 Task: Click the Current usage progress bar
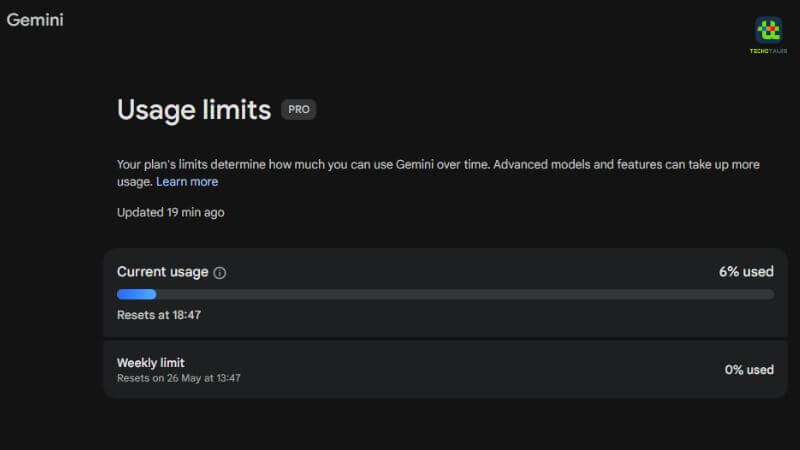pyautogui.click(x=445, y=294)
